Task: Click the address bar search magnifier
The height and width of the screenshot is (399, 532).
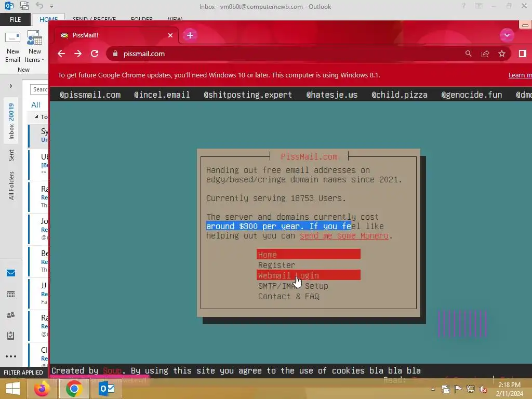Action: (x=468, y=54)
